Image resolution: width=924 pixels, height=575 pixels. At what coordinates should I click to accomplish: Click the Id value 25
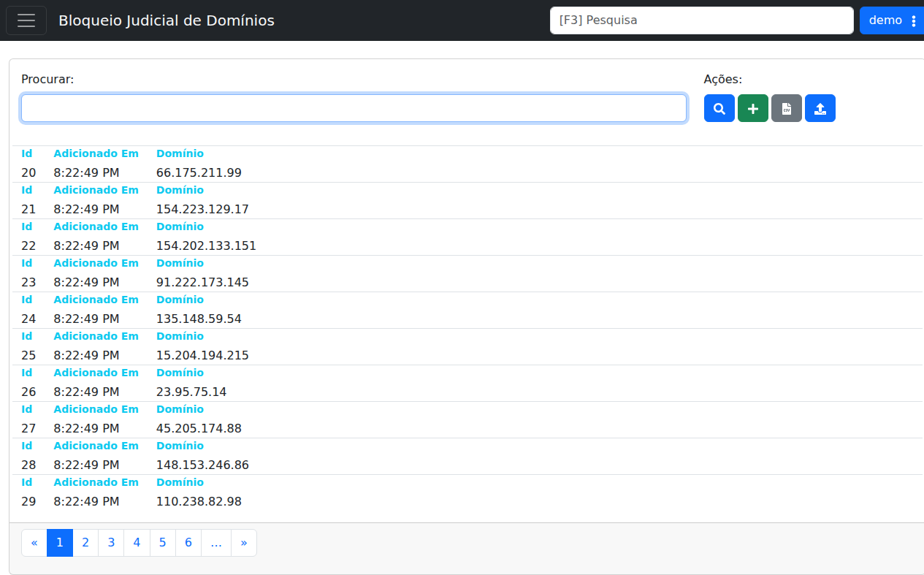pos(28,356)
